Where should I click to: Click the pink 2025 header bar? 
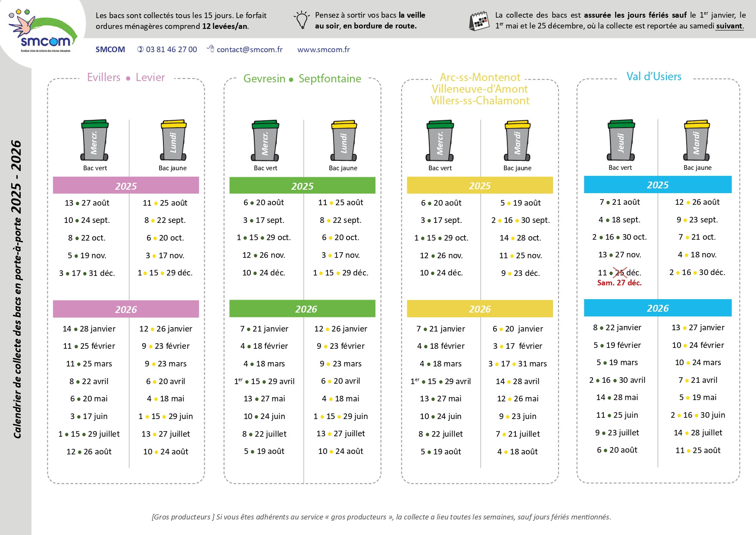(126, 186)
